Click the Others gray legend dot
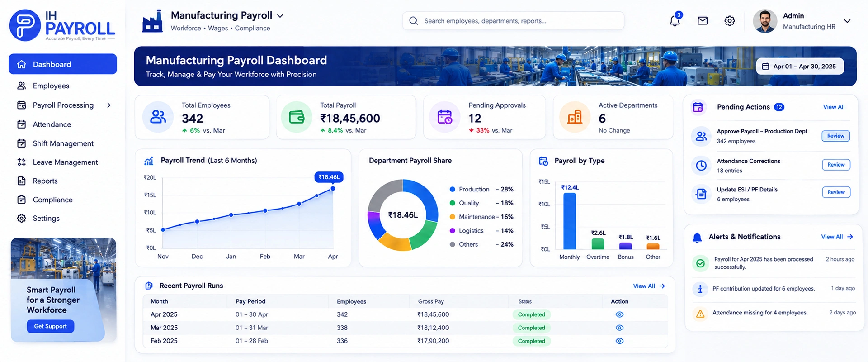 coord(452,244)
